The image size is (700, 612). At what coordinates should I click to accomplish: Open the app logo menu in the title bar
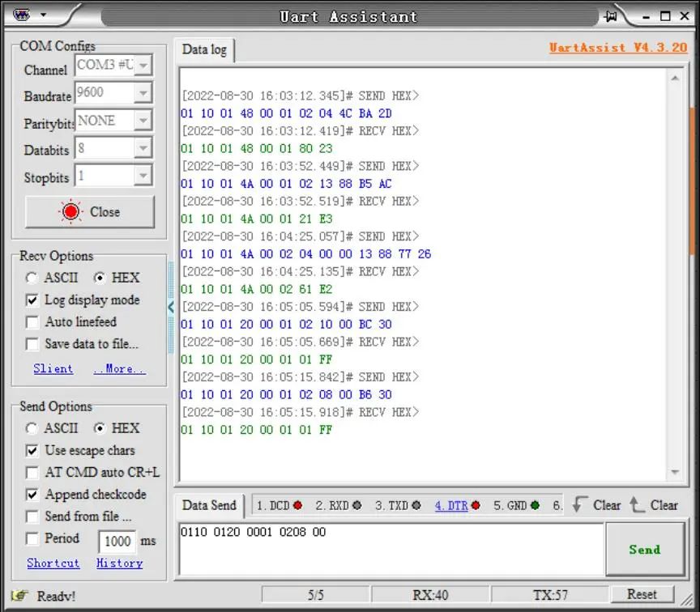pos(21,15)
